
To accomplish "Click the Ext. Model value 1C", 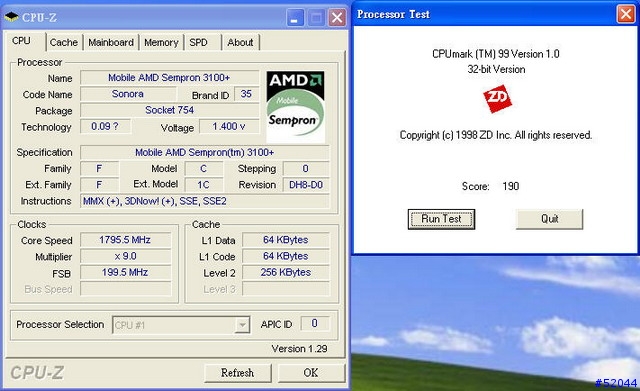I will click(203, 185).
